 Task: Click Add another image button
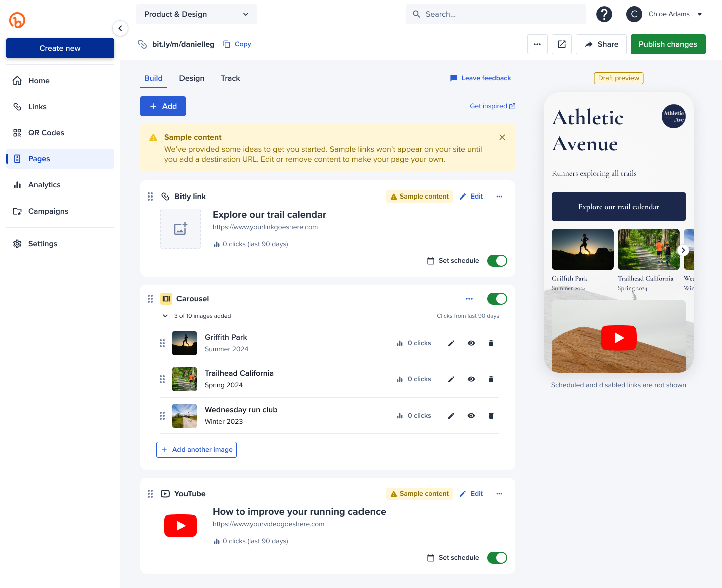tap(197, 450)
